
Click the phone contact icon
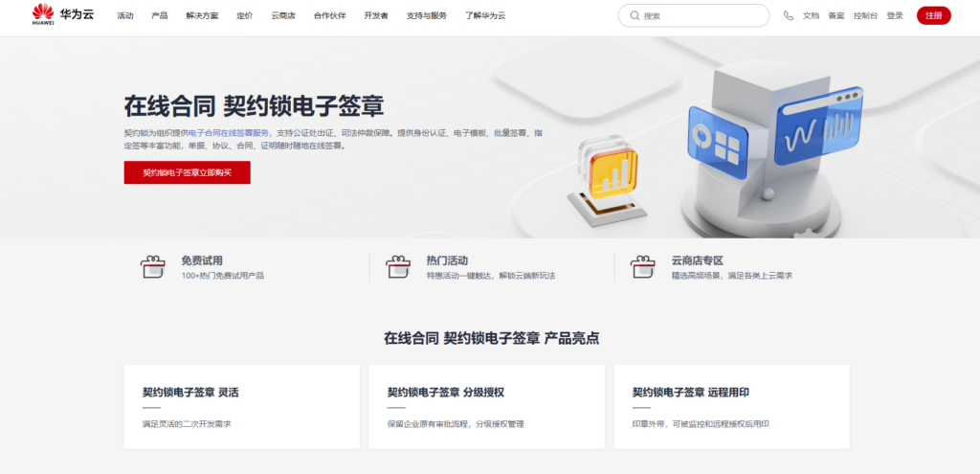coord(788,16)
